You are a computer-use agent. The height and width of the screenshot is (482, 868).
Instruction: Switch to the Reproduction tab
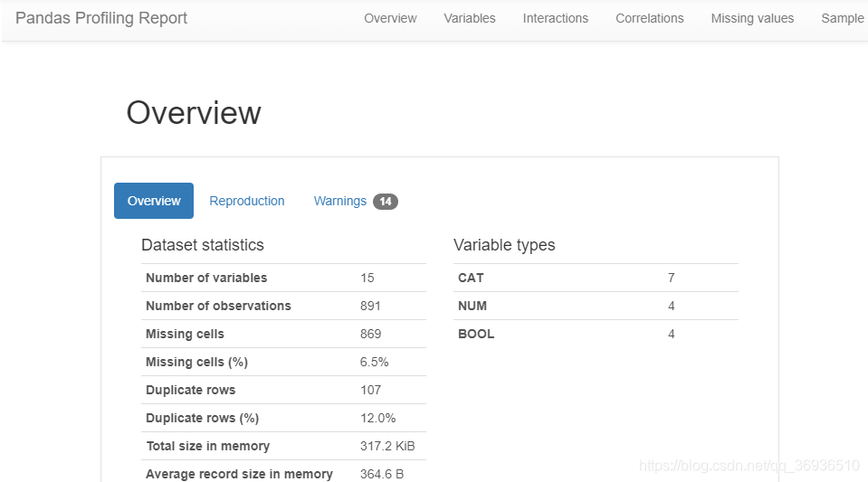(x=247, y=201)
